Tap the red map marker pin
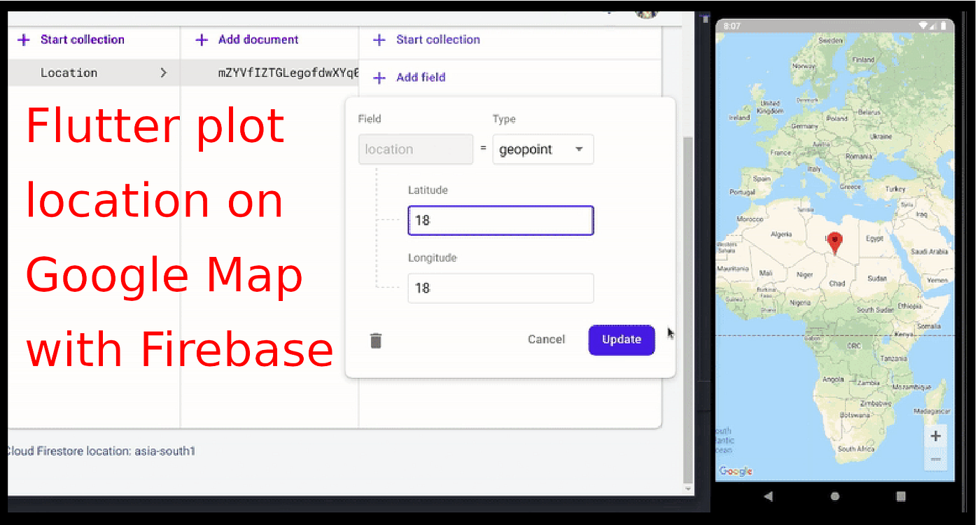The width and height of the screenshot is (980, 525). (x=834, y=244)
